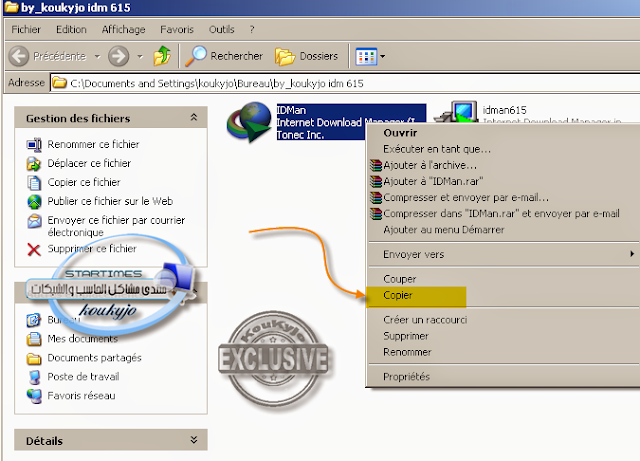Open the Edition menu

(71, 29)
